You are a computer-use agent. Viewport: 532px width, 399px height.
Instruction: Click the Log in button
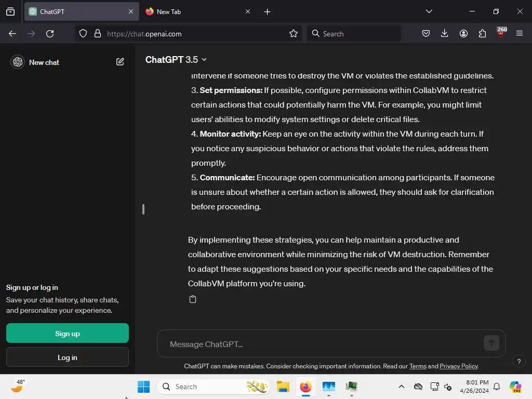[x=68, y=357]
